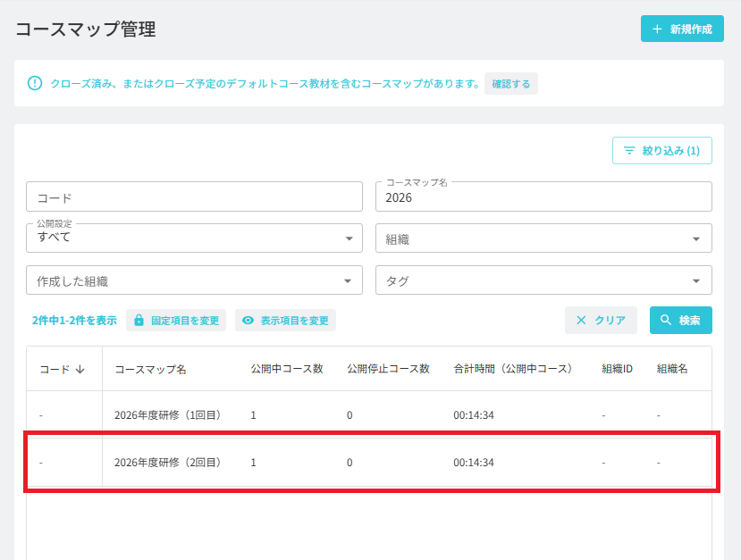Click the 公開中コース数 column header
This screenshot has width=741, height=560.
tap(287, 369)
